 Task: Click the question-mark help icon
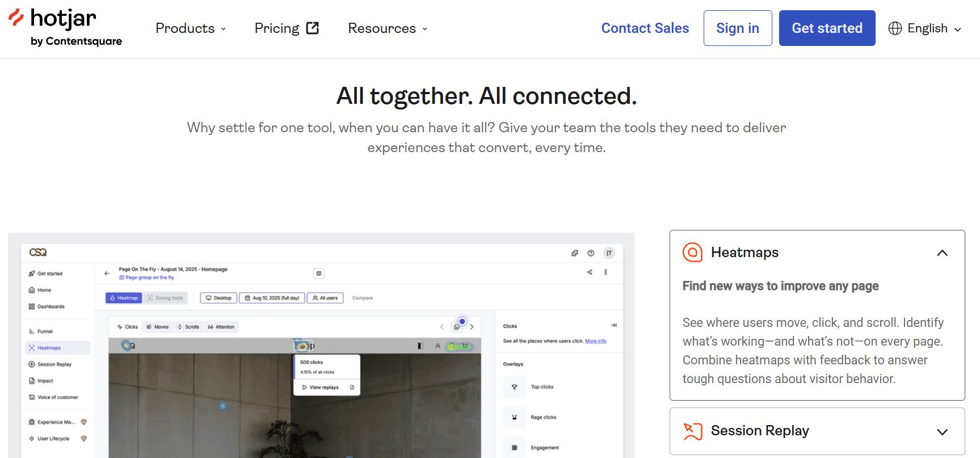coord(591,253)
